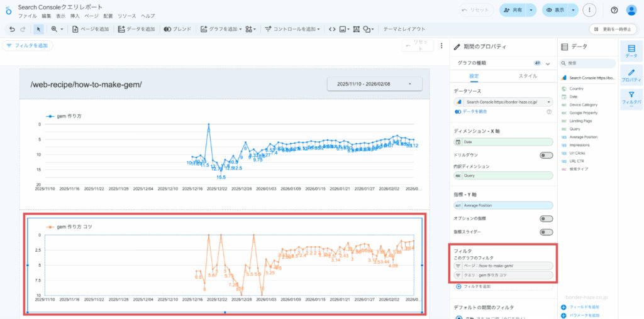Click the redo arrow in toolbar
Viewport: 644px width, 319px height.
pos(23,29)
